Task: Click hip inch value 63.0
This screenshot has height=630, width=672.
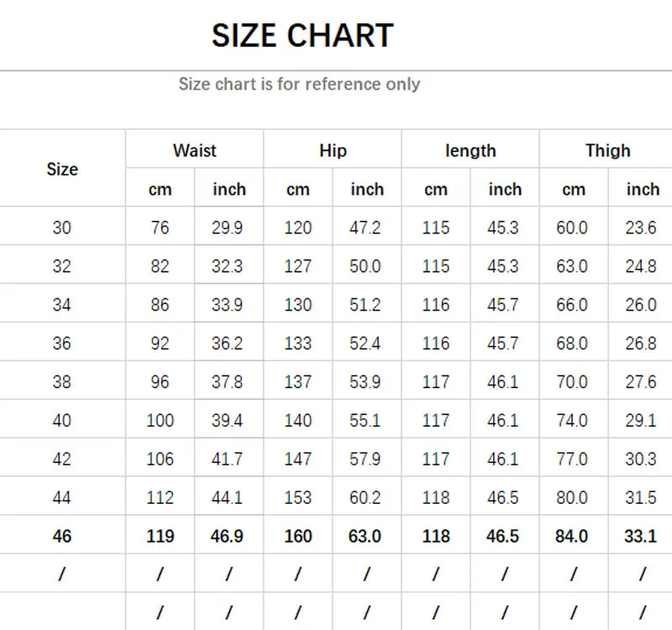Action: 365,536
